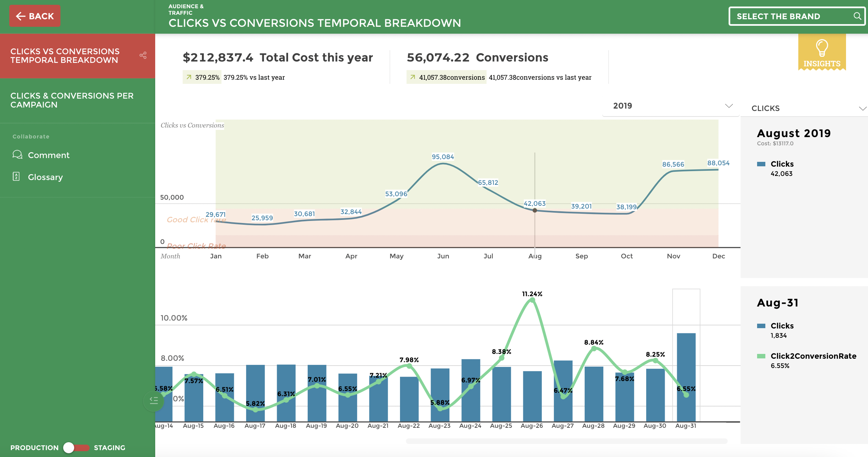
Task: Click the 11.24% conversion rate point
Action: point(532,300)
